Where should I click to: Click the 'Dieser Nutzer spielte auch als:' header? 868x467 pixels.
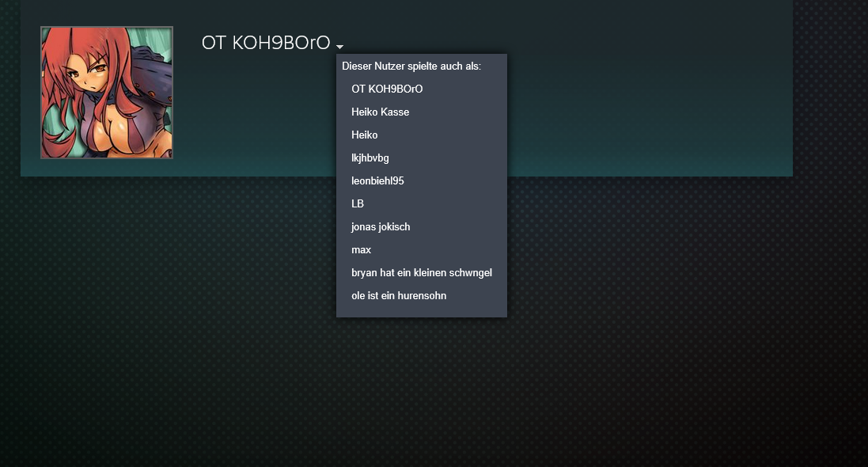(x=411, y=66)
